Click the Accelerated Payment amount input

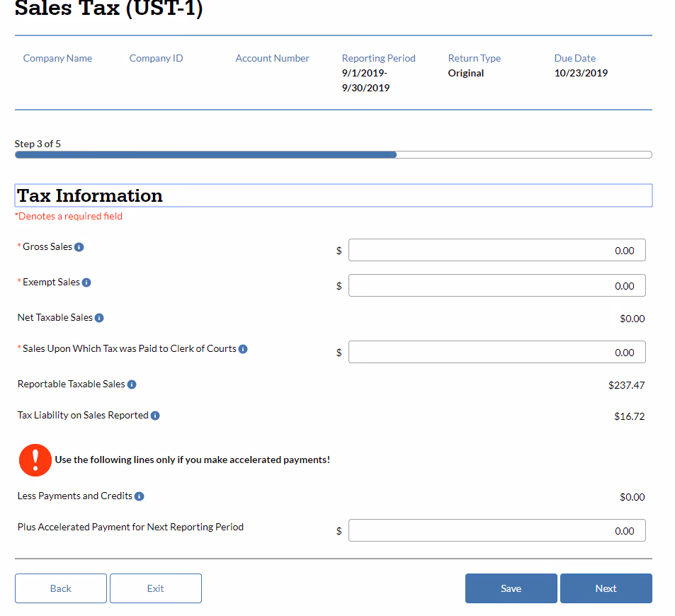pos(497,530)
